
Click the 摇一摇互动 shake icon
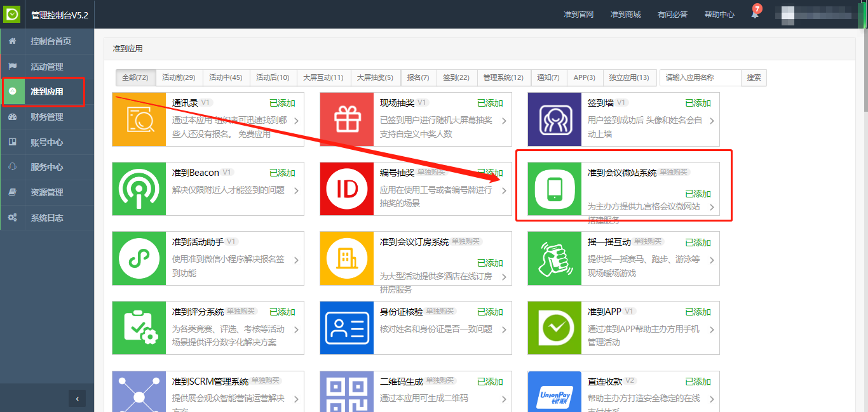pos(554,258)
